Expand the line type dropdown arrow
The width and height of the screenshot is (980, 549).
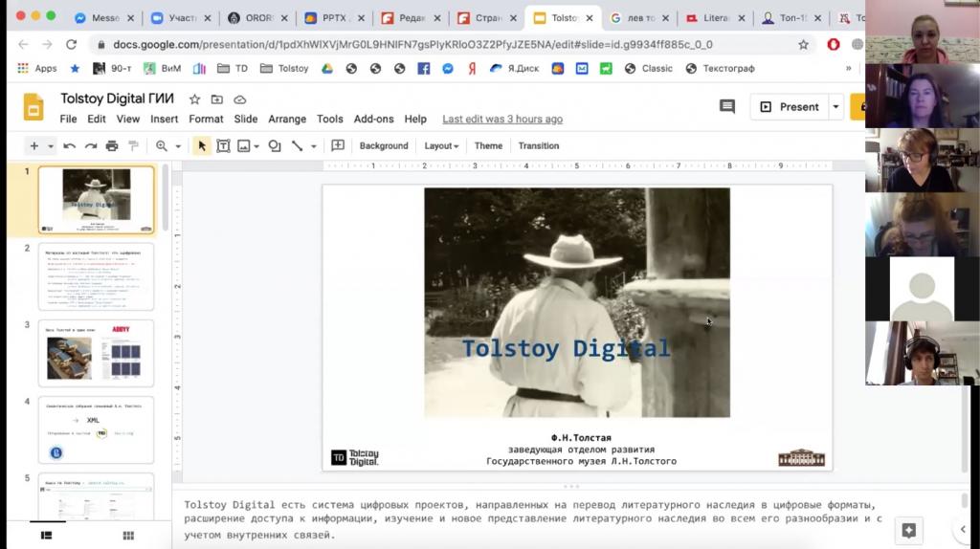[314, 146]
